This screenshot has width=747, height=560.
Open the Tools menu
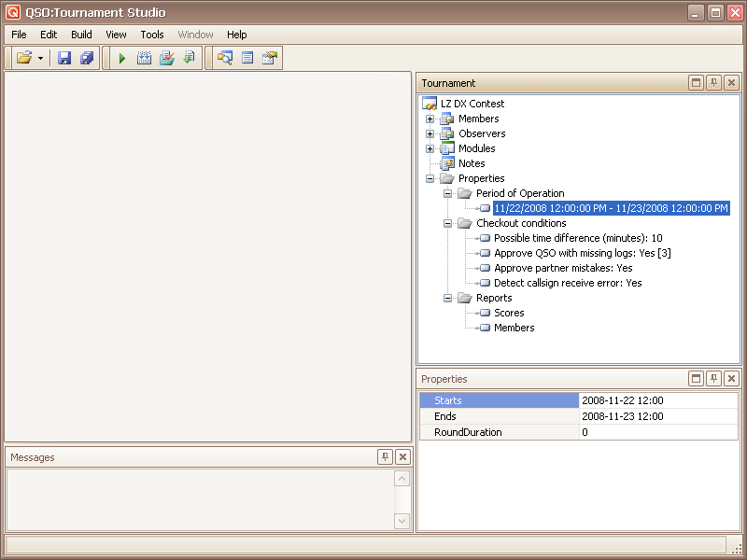[152, 35]
